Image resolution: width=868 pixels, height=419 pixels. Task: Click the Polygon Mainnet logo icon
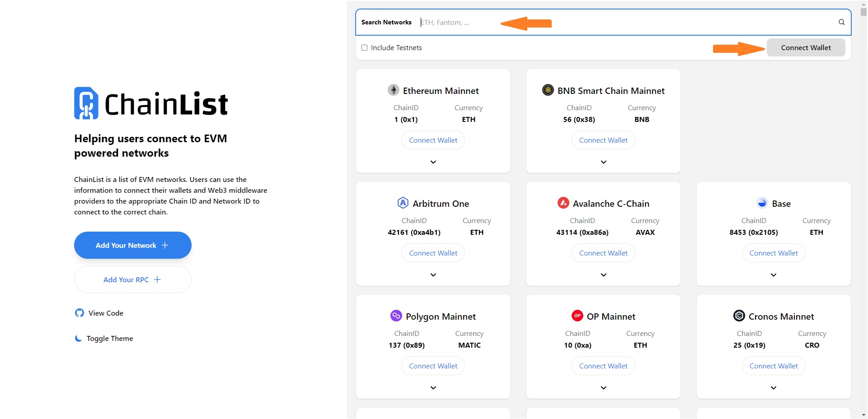(396, 316)
